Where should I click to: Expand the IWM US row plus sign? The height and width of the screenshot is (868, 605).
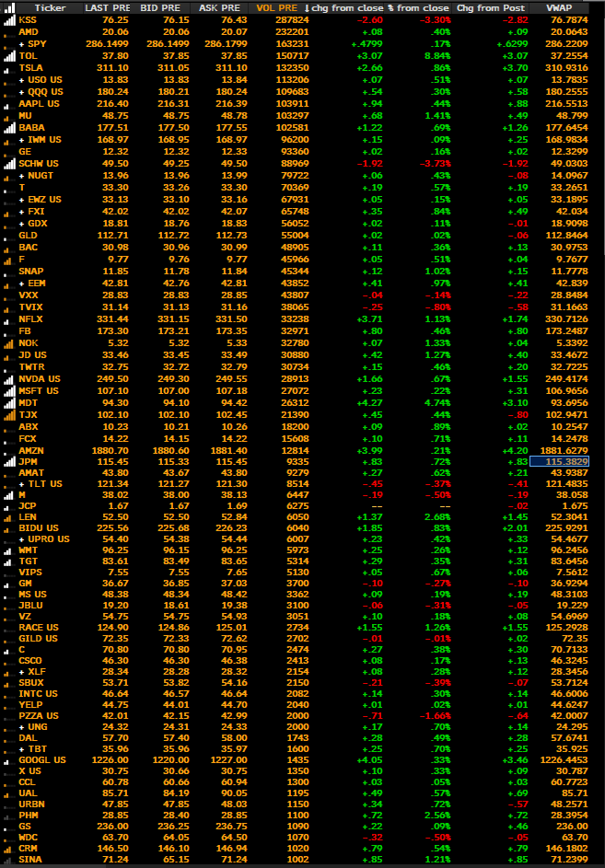pos(21,140)
